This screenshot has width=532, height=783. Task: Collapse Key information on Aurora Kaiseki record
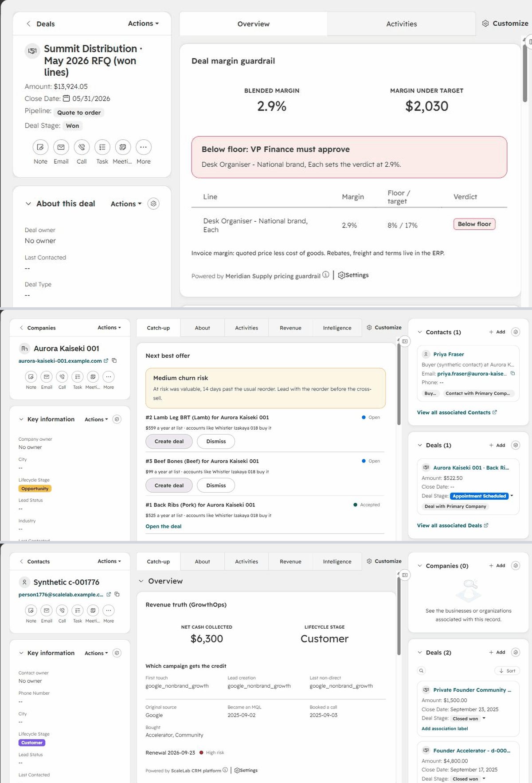21,419
